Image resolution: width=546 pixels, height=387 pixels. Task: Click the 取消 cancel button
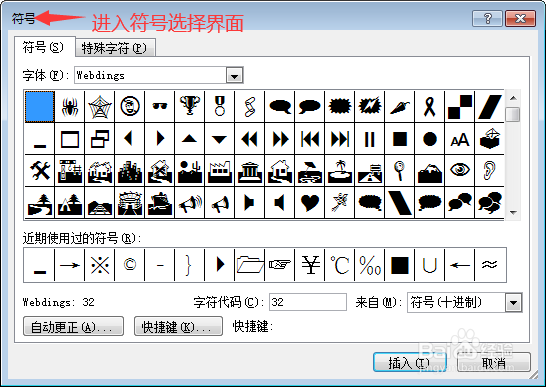[x=494, y=363]
